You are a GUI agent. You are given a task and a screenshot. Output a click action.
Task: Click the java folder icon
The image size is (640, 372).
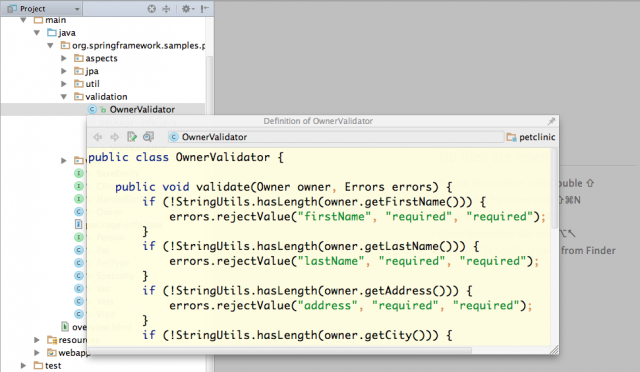click(x=52, y=33)
